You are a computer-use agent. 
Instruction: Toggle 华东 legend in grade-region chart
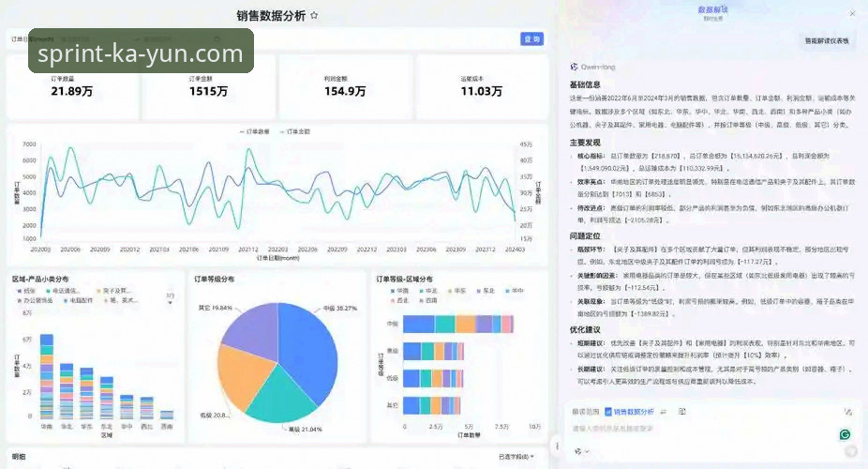click(456, 291)
